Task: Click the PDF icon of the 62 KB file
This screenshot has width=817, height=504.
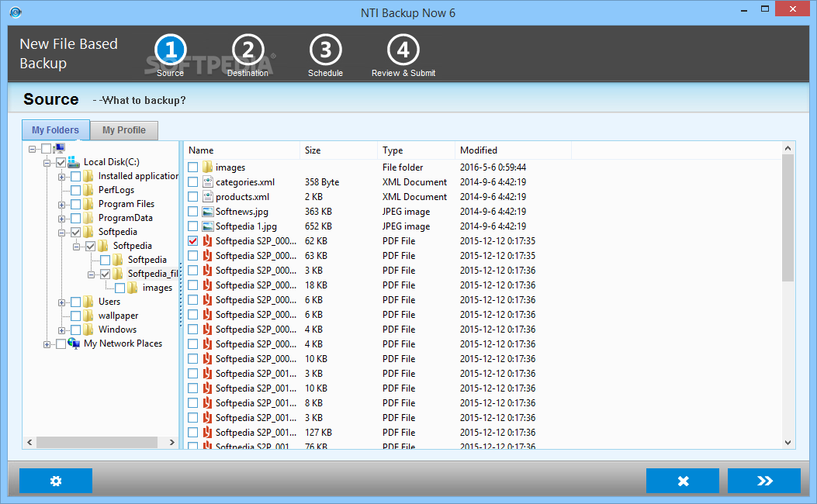Action: (207, 240)
